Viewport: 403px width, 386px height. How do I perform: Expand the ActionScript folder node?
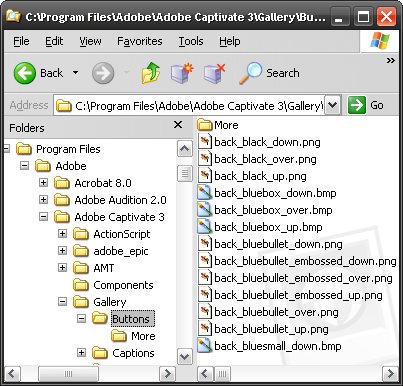[63, 234]
